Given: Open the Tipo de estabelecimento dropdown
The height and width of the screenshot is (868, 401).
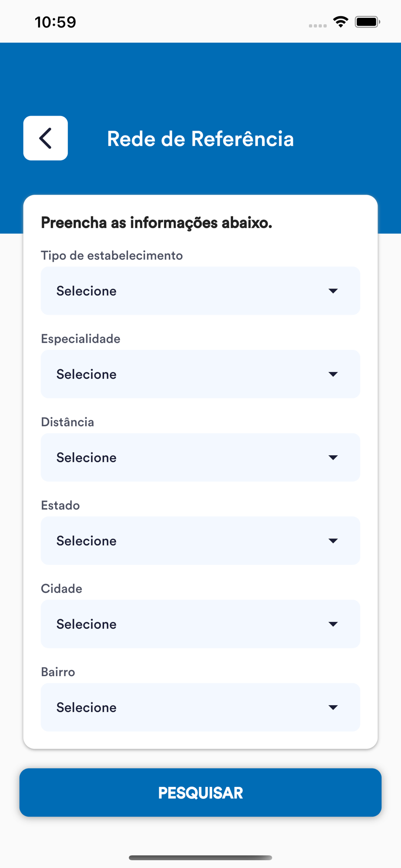Looking at the screenshot, I should (x=191, y=291).
